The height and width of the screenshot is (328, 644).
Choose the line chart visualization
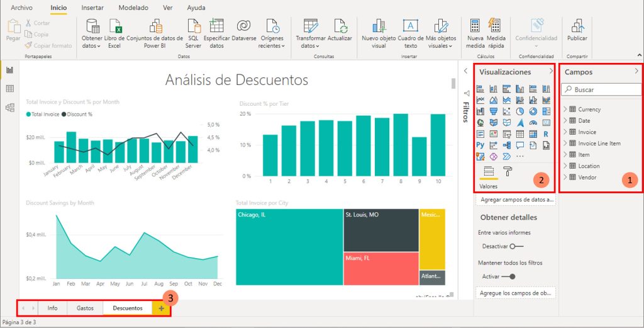click(x=480, y=100)
